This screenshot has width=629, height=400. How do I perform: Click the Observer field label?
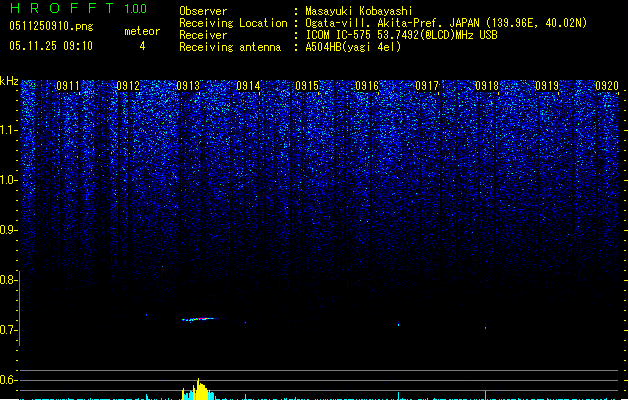click(203, 11)
